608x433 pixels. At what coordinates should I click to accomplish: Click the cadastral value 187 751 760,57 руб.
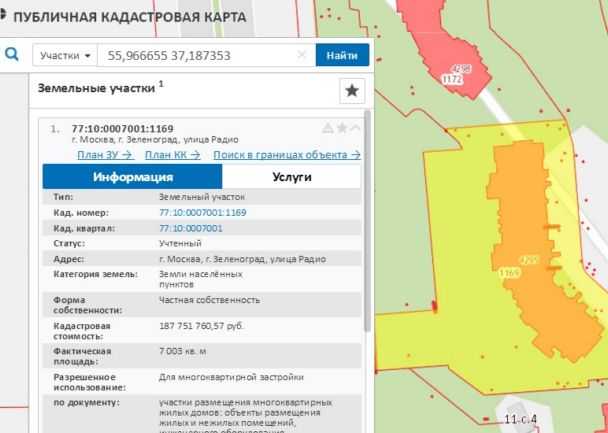point(201,326)
